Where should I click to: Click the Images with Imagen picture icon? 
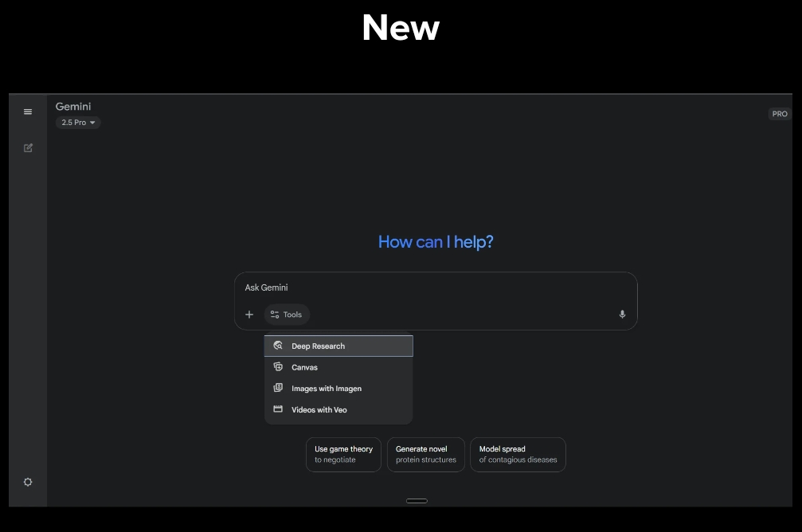tap(278, 389)
